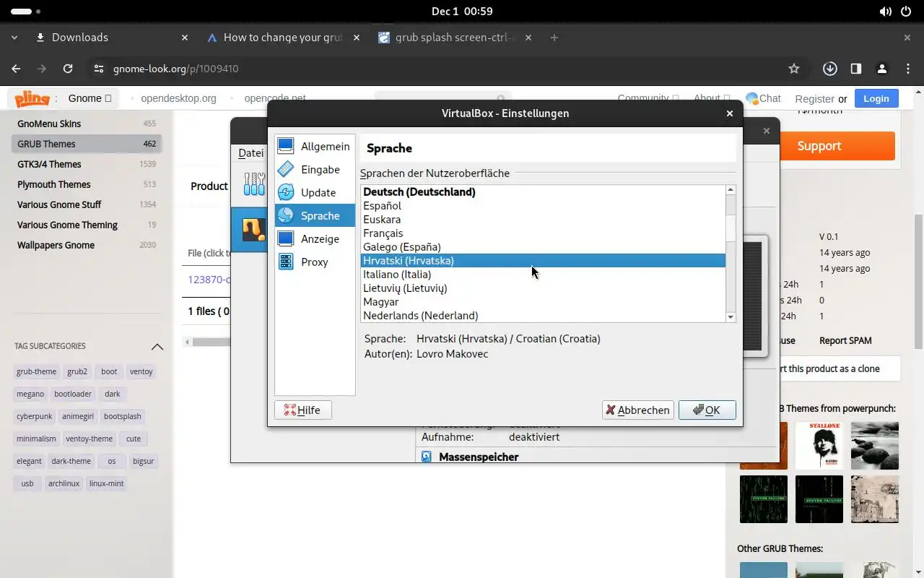Open the Eingabe settings category

point(315,169)
